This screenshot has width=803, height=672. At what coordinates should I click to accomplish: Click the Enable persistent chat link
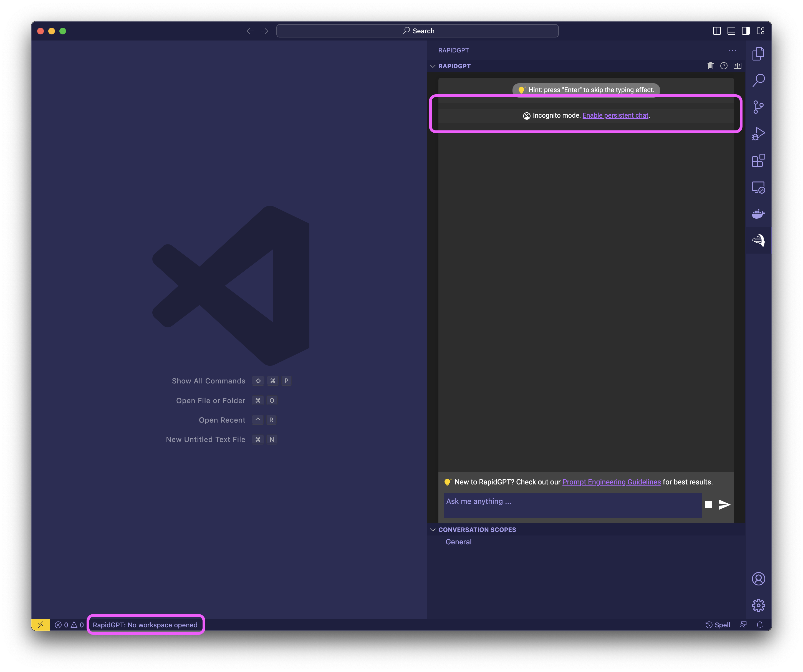point(615,115)
